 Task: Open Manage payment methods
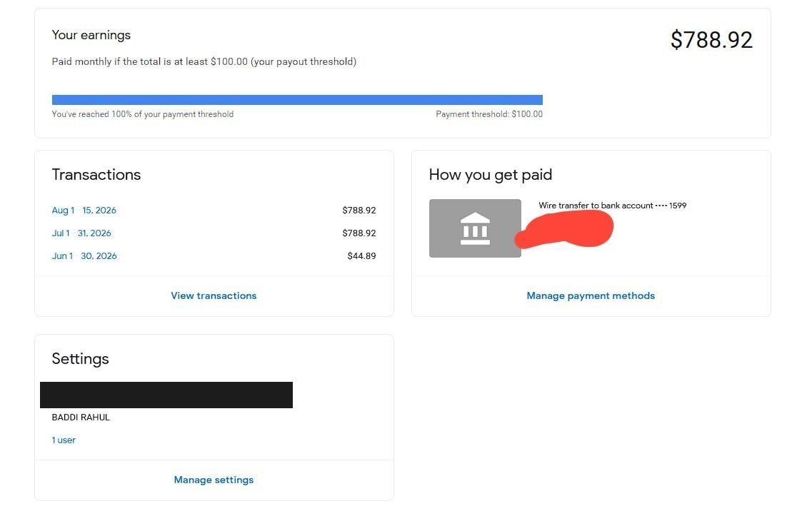click(591, 295)
